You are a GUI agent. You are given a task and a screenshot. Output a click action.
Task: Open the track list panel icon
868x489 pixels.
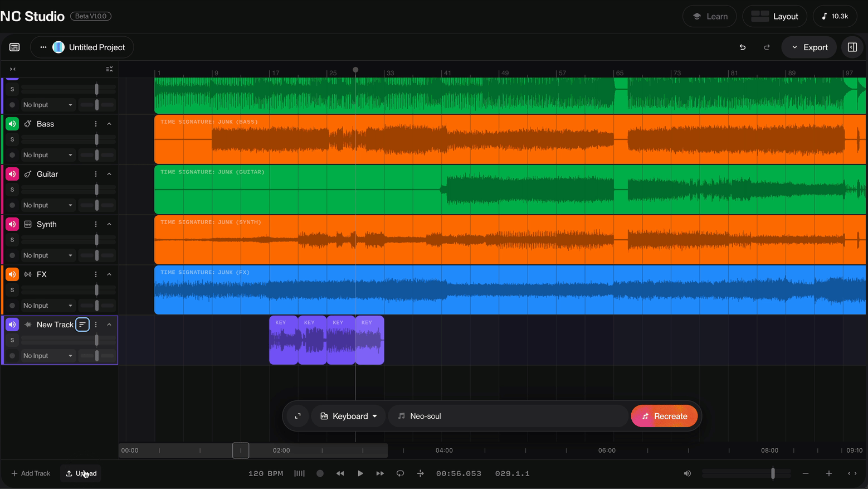(14, 47)
